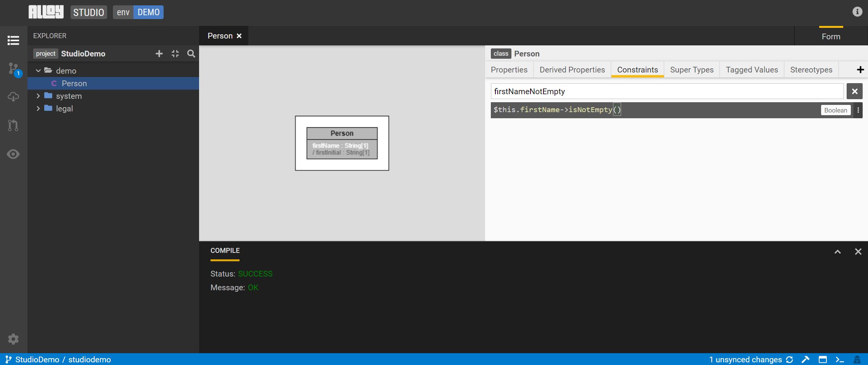Image resolution: width=868 pixels, height=365 pixels.
Task: Click the firstNameNotEmpty constraint name field
Action: pyautogui.click(x=667, y=92)
